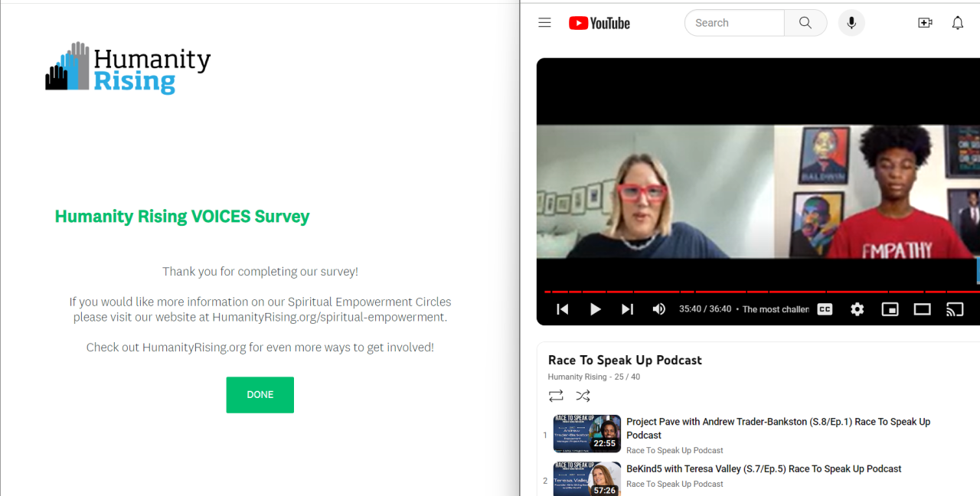
Task: Click the HumanityRising.org/spiritual-empowerment text
Action: click(x=329, y=317)
